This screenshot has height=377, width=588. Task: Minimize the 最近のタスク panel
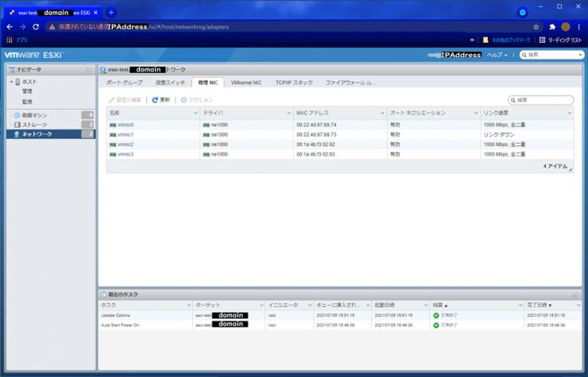[x=575, y=295]
